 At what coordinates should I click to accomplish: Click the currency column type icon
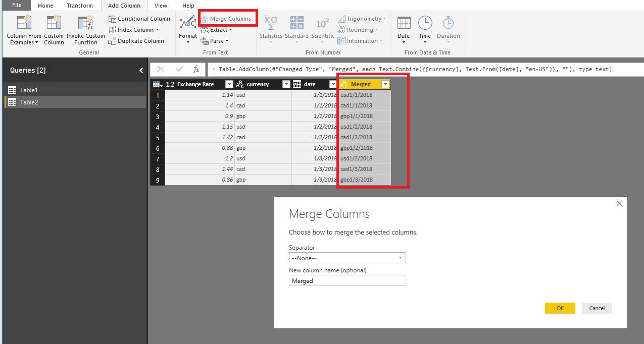[x=240, y=84]
